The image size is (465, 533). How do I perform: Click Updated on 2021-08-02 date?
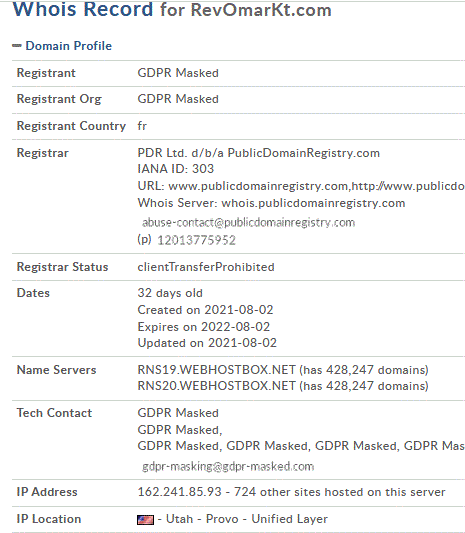tap(207, 343)
